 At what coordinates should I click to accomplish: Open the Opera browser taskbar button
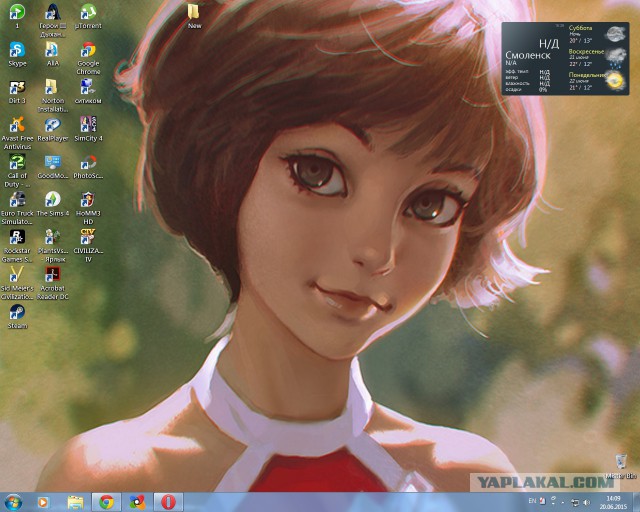click(x=168, y=502)
